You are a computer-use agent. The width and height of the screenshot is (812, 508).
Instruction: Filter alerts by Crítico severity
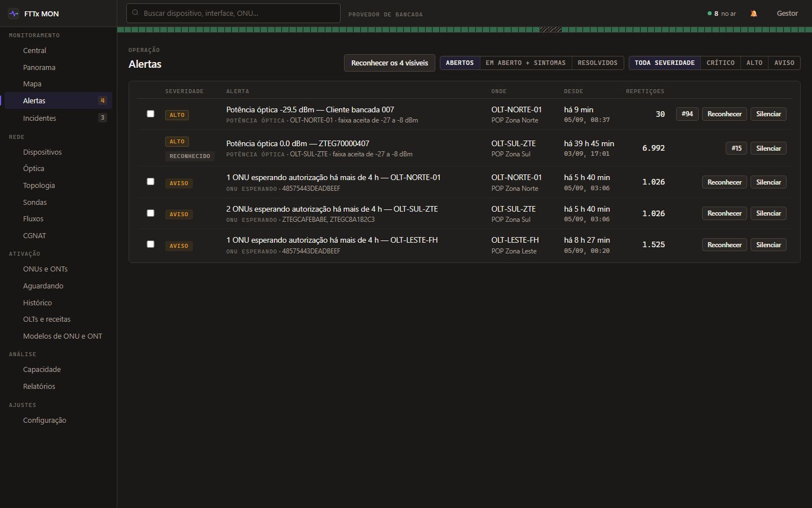(x=721, y=63)
